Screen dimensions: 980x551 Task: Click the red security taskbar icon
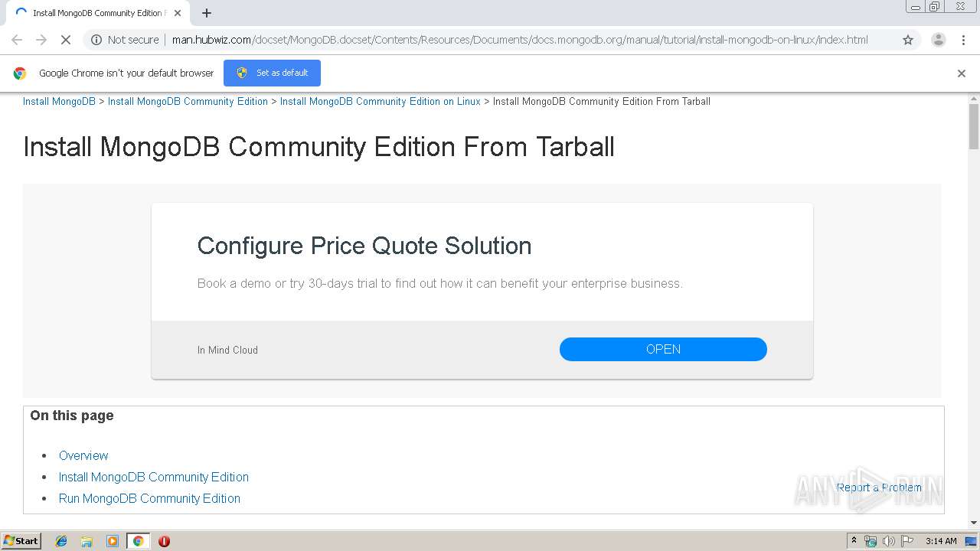point(164,541)
